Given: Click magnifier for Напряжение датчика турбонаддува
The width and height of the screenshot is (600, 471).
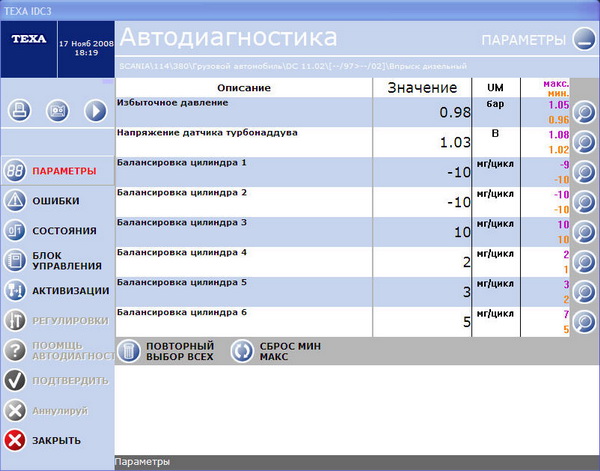Looking at the screenshot, I should pyautogui.click(x=584, y=142).
